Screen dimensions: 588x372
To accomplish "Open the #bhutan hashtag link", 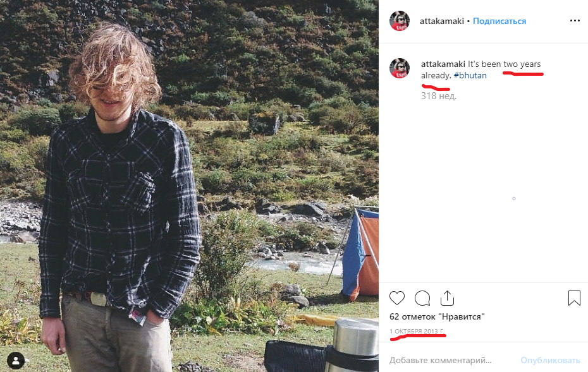I will coord(470,76).
